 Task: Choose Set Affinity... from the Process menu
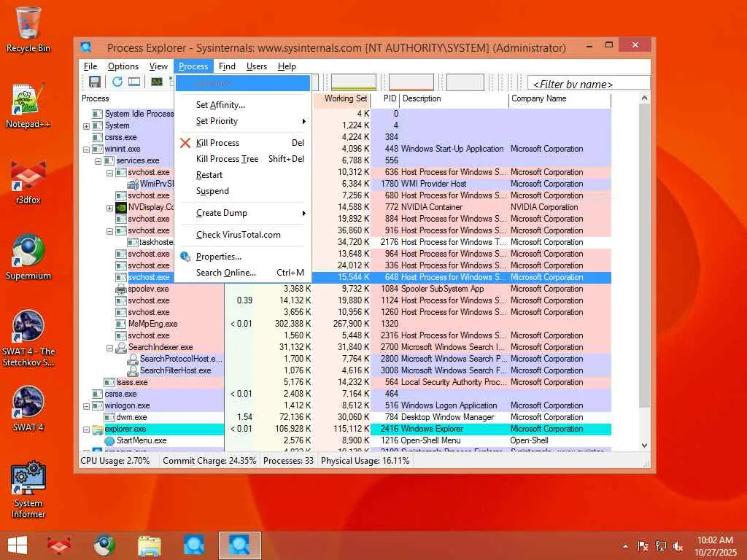pos(243,105)
